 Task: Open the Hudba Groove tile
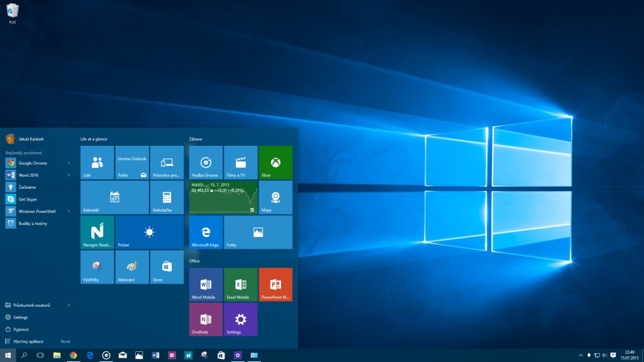click(206, 163)
